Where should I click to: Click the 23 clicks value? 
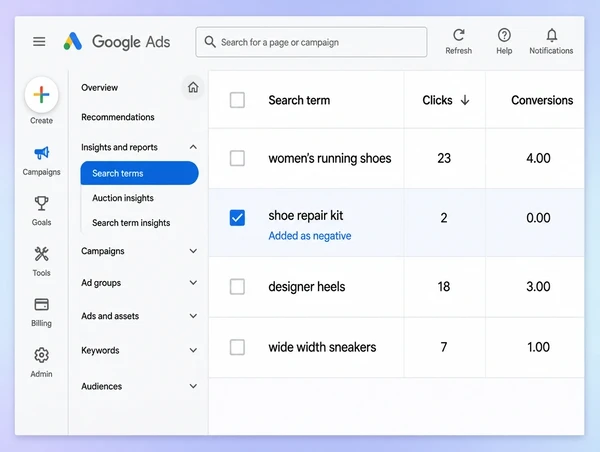point(444,158)
